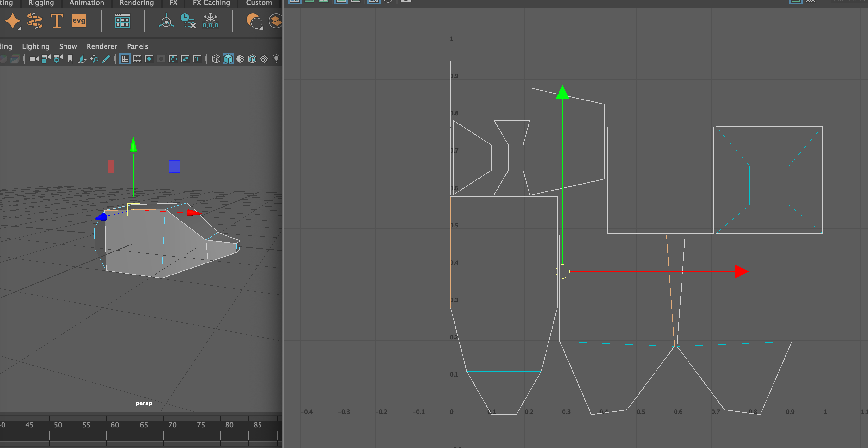Switch to the FX shelf tab
This screenshot has width=868, height=448.
point(173,3)
